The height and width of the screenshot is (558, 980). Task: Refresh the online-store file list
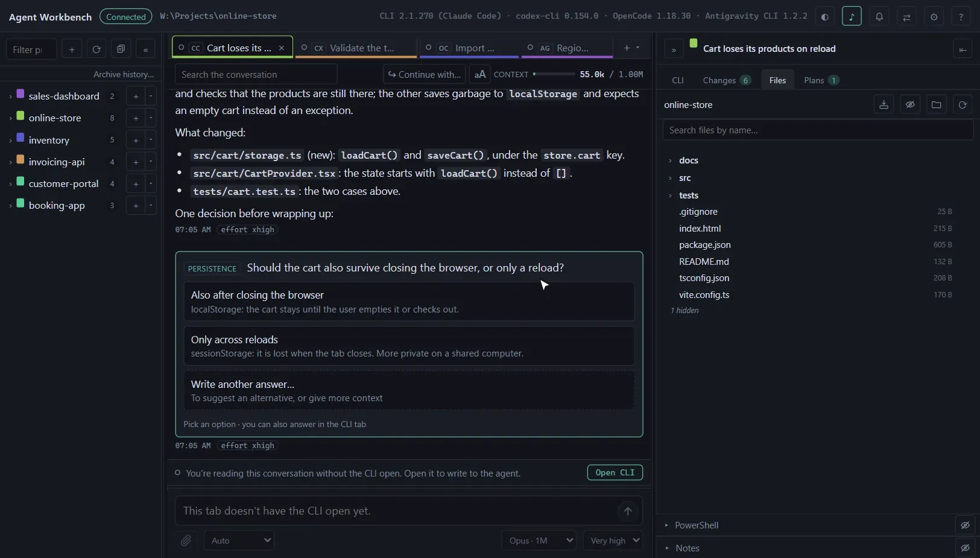pyautogui.click(x=963, y=104)
